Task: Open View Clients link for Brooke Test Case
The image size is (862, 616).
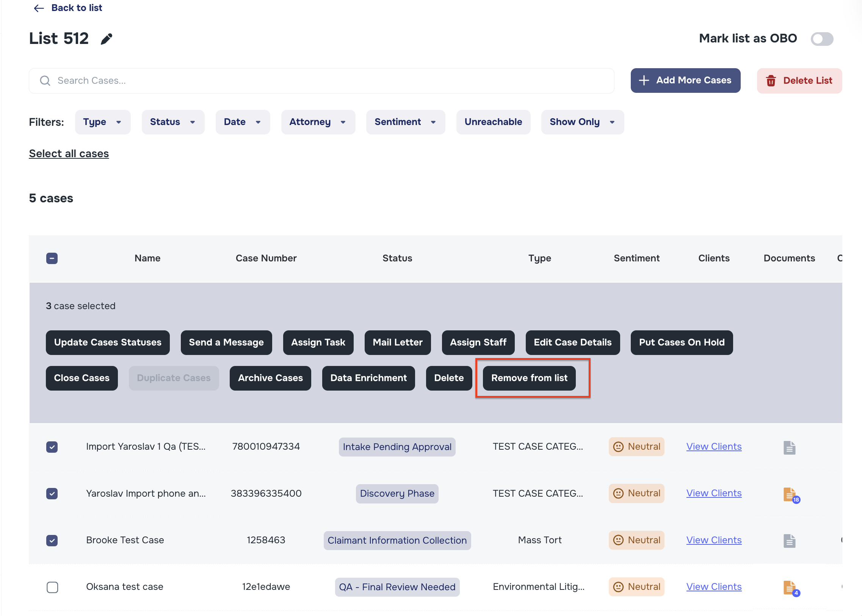Action: tap(713, 540)
